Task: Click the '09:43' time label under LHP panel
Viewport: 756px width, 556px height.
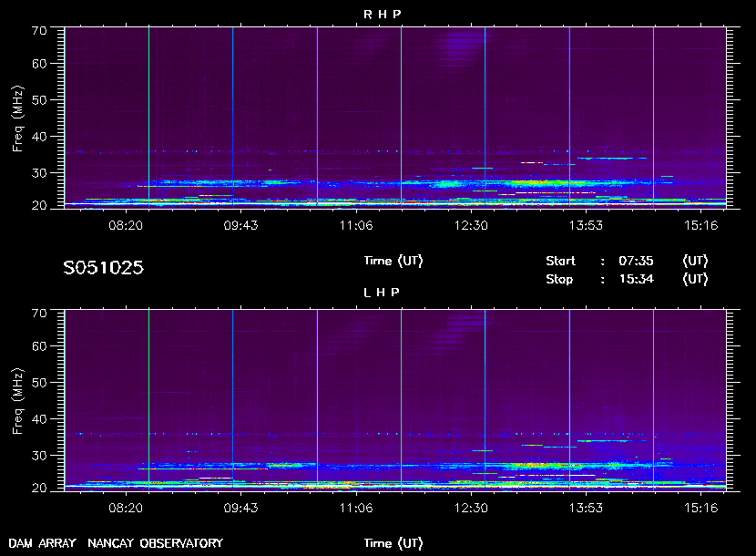Action: pos(240,508)
